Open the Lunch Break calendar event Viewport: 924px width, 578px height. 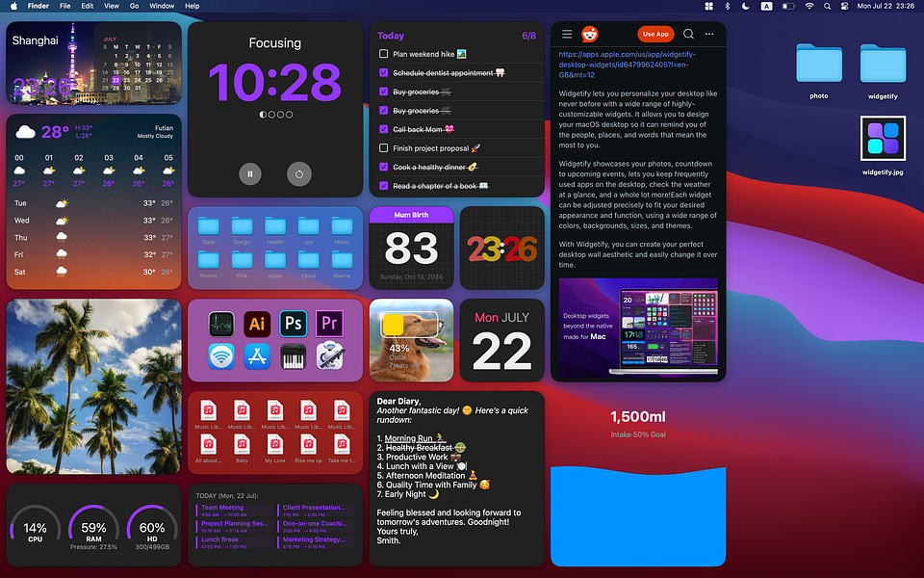pyautogui.click(x=235, y=542)
